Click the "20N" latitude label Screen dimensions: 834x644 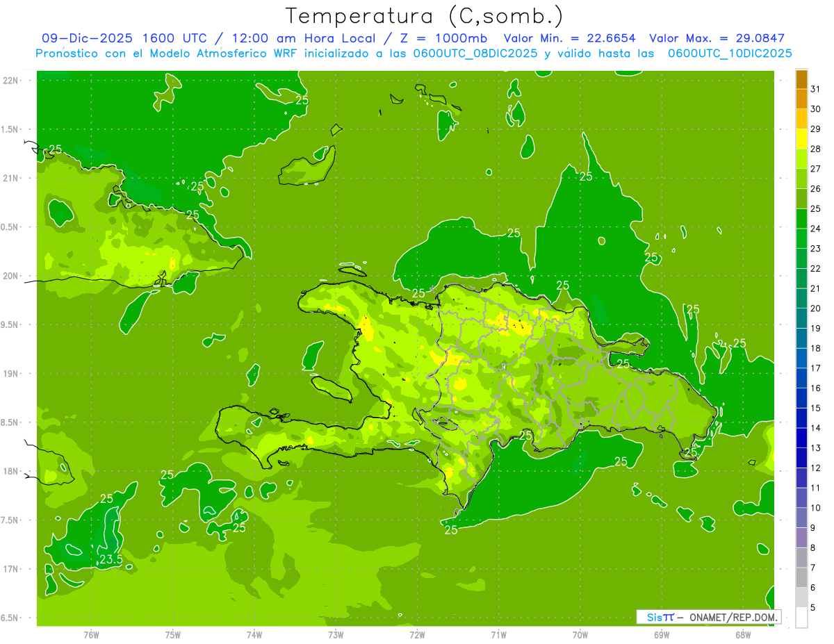[10, 276]
